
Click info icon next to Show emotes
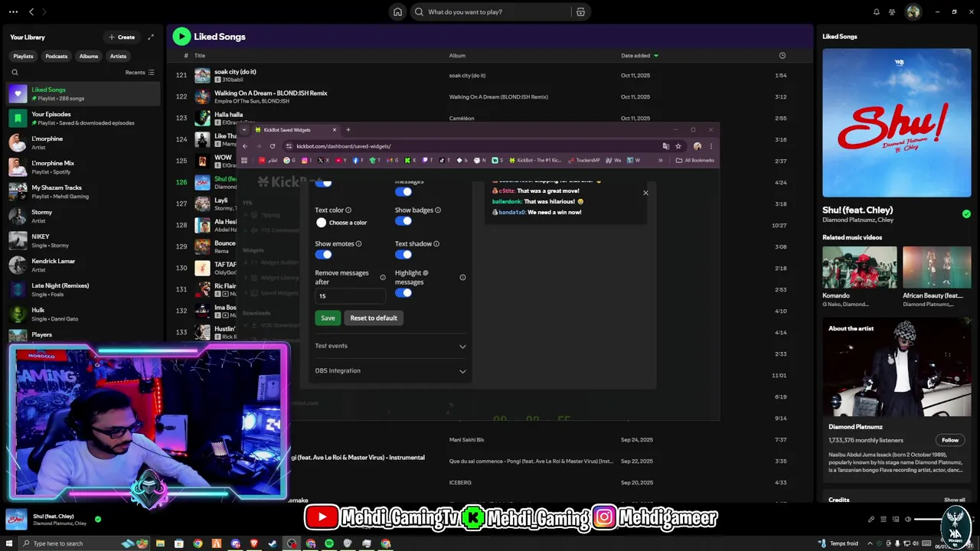[358, 243]
